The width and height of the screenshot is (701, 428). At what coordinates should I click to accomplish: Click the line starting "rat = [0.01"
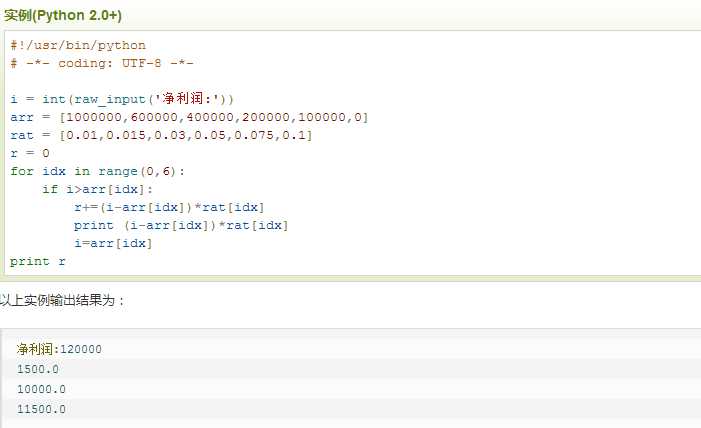click(161, 135)
